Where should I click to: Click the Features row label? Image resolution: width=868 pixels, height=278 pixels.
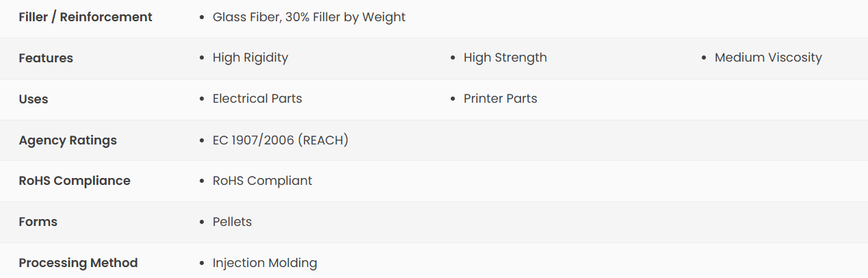(x=46, y=58)
